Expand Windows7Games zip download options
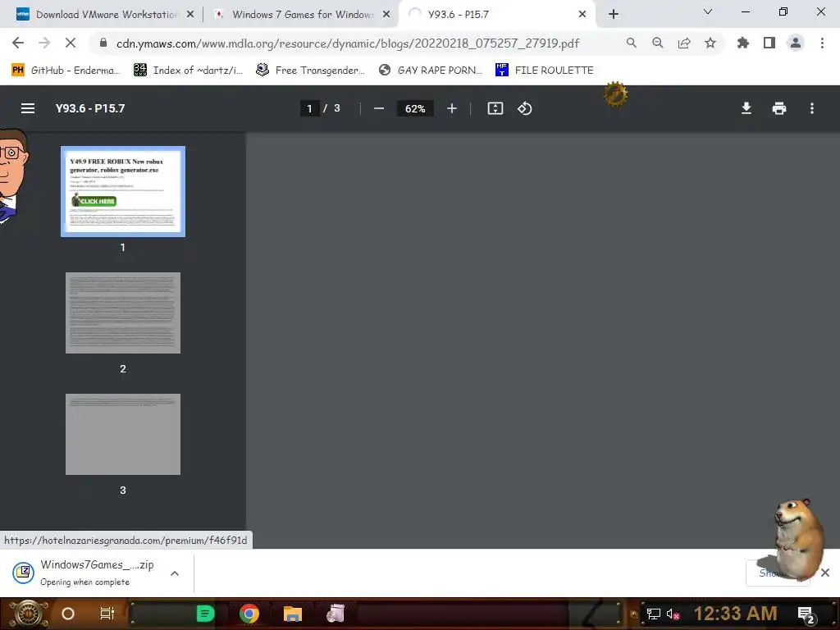840x630 pixels. 175,573
